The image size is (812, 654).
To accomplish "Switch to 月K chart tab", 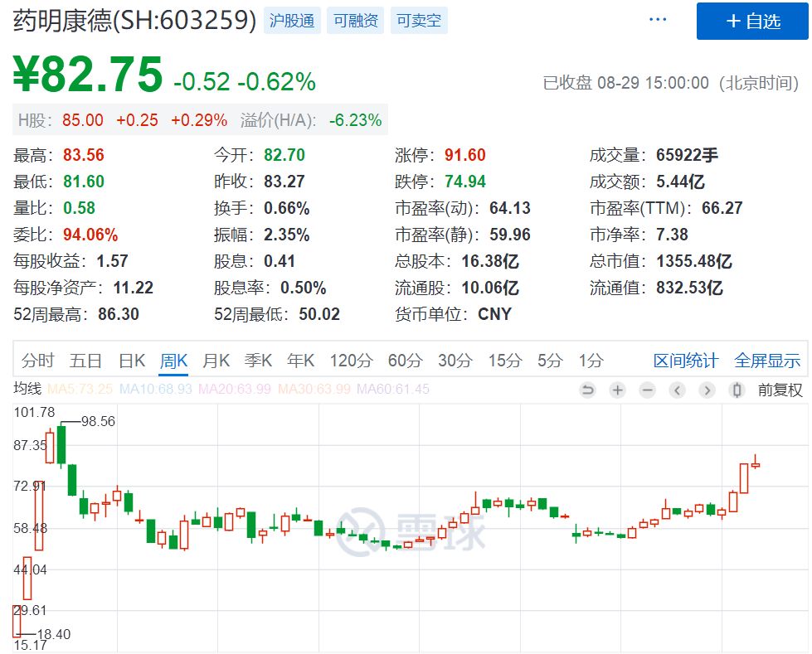I will (x=216, y=360).
